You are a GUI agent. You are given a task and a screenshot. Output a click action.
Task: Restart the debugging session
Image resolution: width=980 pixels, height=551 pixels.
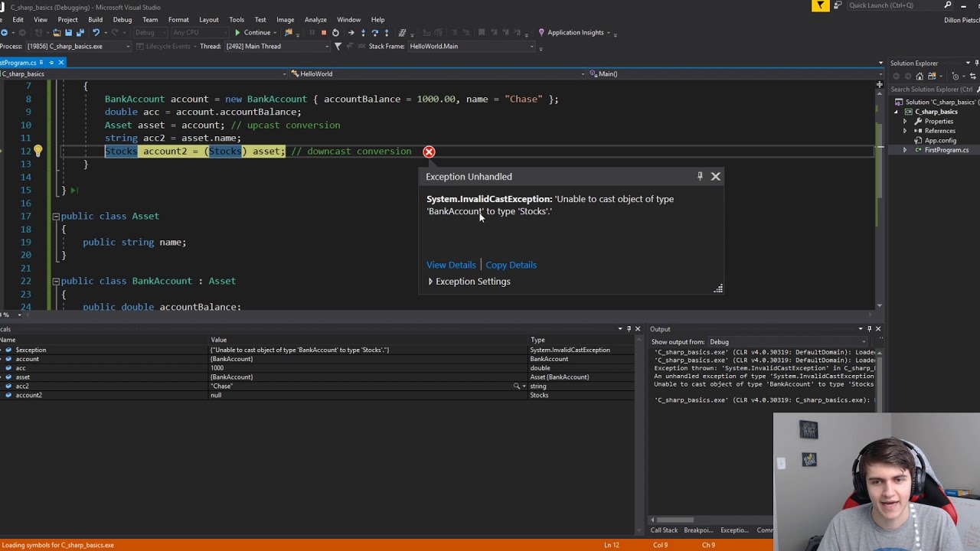335,33
